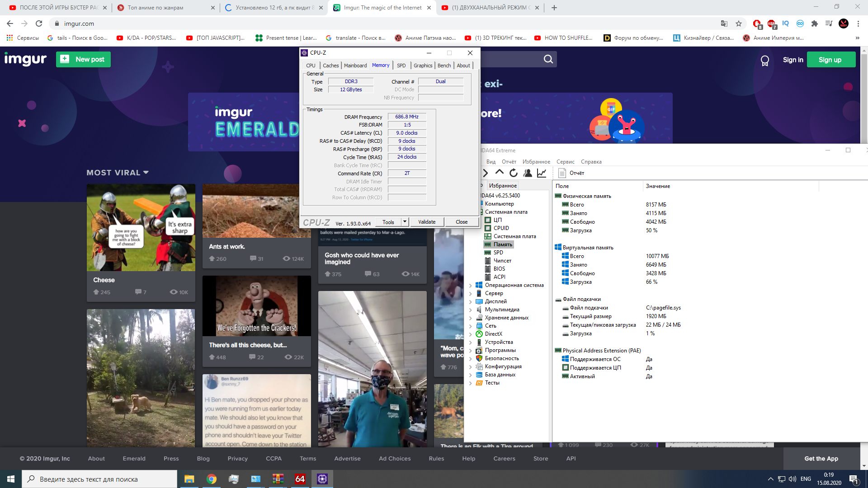Open the MOST VIRAL sorting dropdown
Image resolution: width=868 pixels, height=488 pixels.
[118, 173]
